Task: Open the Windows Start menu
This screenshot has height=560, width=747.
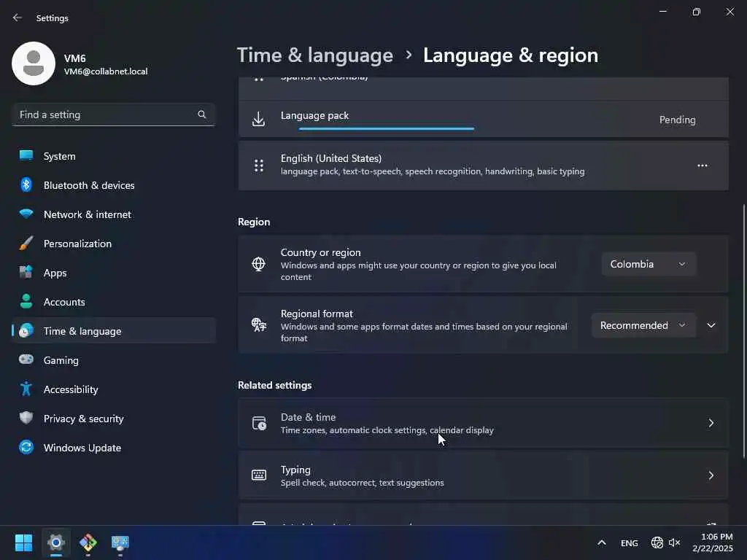Action: (x=23, y=542)
